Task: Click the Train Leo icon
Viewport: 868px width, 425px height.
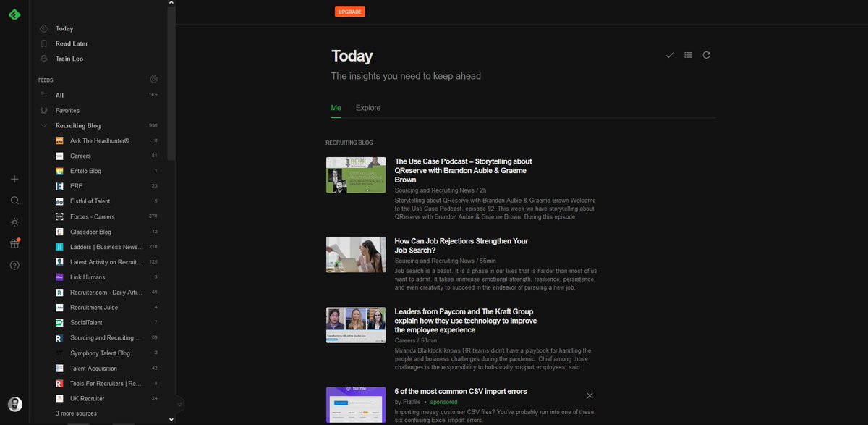Action: pos(44,59)
